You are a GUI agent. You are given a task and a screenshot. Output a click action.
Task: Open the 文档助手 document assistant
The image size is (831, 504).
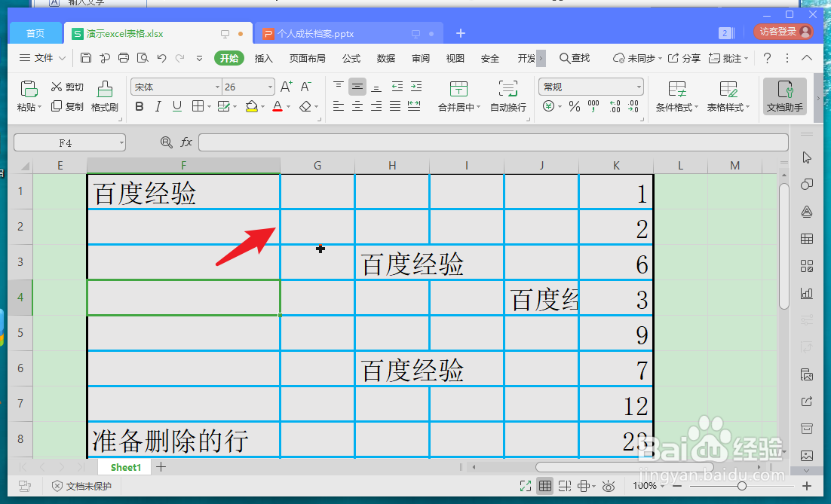pos(785,96)
